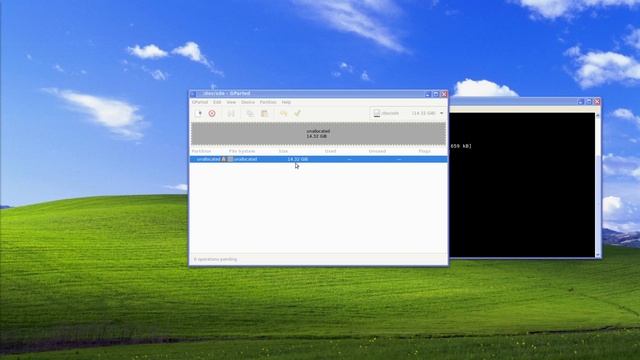Click the GParted window title bar icon
Screen dimensions: 640x360
coord(193,94)
